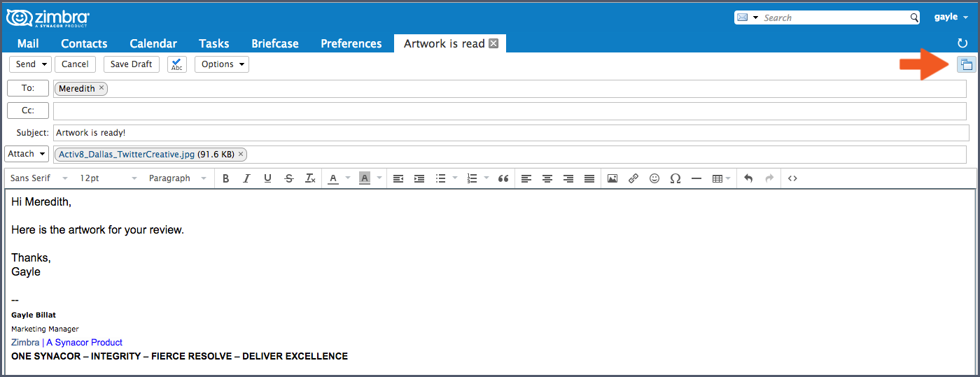Open the Paragraph style dropdown

coord(178,178)
